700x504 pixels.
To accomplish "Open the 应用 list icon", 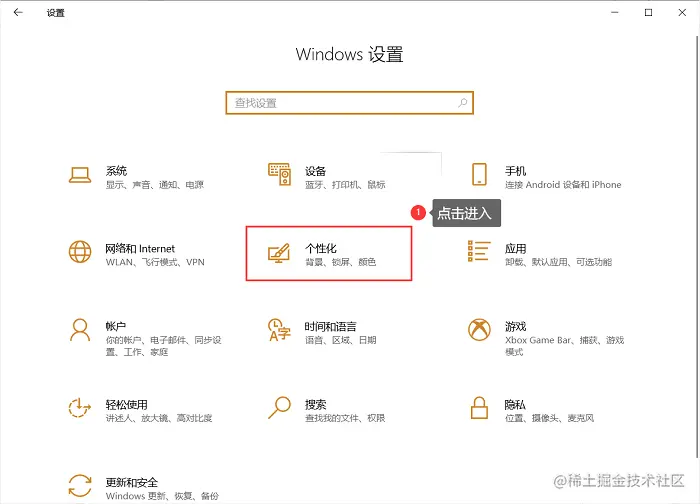I will click(479, 251).
